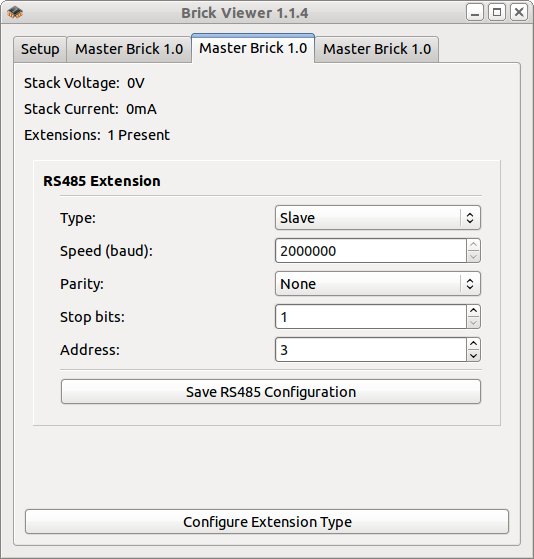Decrement the Stop bits spinner down arrow
The width and height of the screenshot is (534, 559).
click(473, 323)
